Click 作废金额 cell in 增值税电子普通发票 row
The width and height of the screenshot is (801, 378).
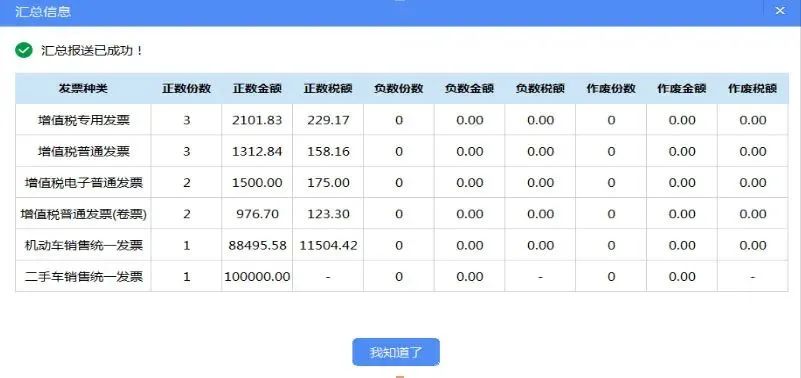[x=681, y=182]
